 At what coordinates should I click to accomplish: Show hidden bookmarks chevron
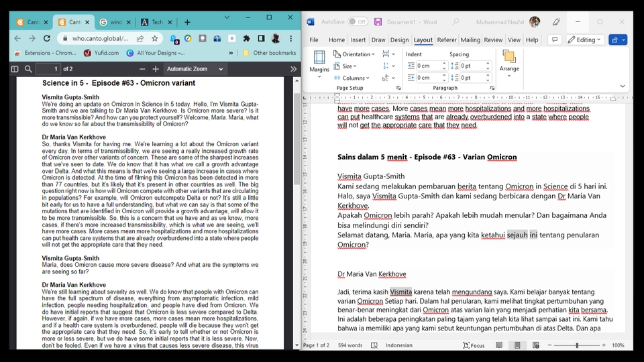click(231, 53)
